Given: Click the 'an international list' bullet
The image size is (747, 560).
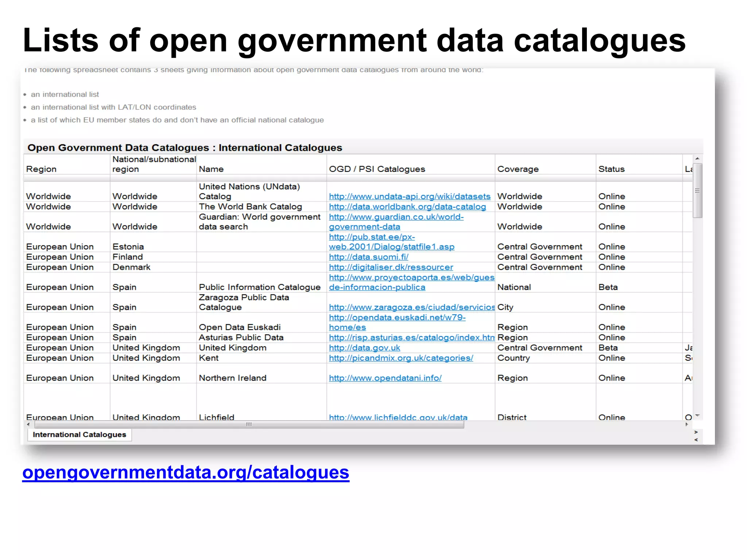Looking at the screenshot, I should (65, 94).
